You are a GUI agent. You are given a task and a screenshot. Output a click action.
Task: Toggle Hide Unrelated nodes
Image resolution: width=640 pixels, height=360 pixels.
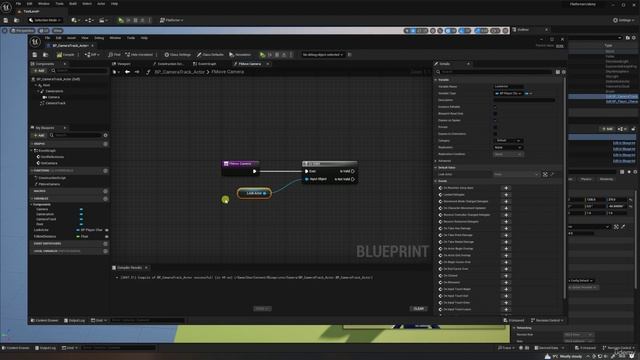139,55
